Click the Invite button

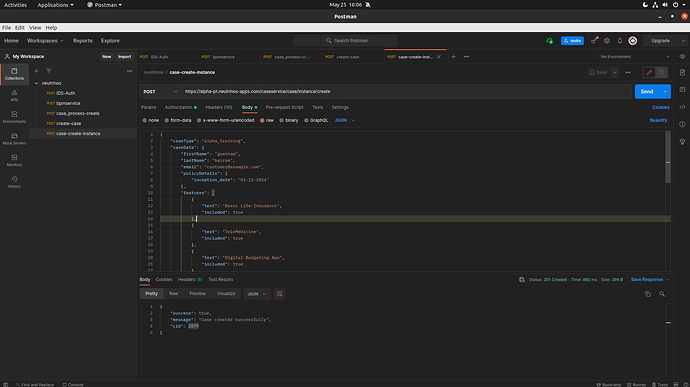tap(573, 41)
